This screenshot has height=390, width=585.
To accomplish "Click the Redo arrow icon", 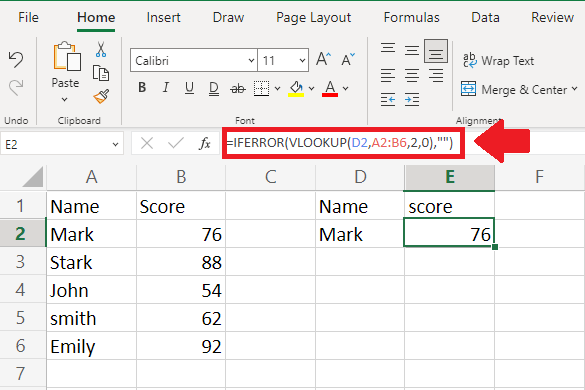I will (x=16, y=87).
